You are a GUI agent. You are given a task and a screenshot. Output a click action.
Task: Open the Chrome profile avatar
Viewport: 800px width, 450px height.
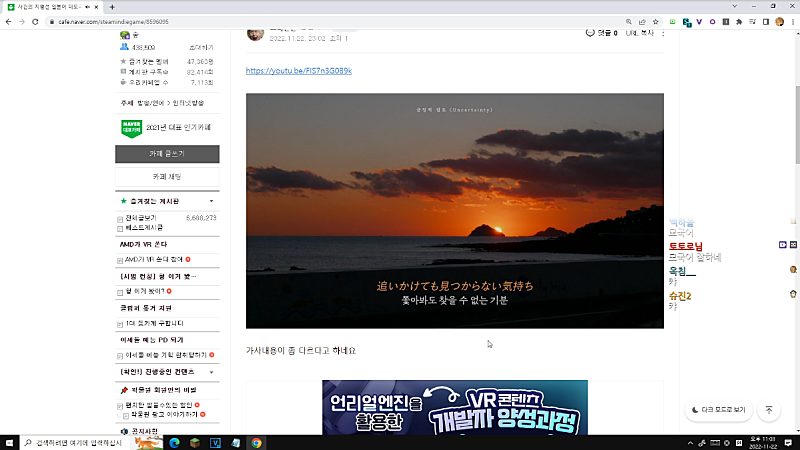(779, 22)
